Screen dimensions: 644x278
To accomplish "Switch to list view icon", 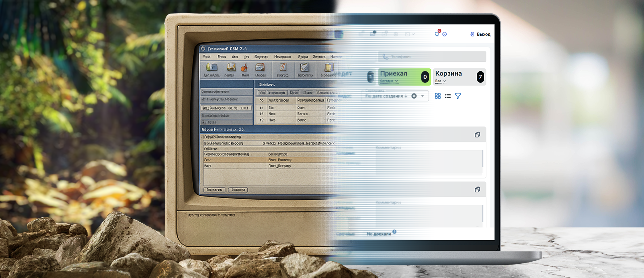I will [448, 96].
